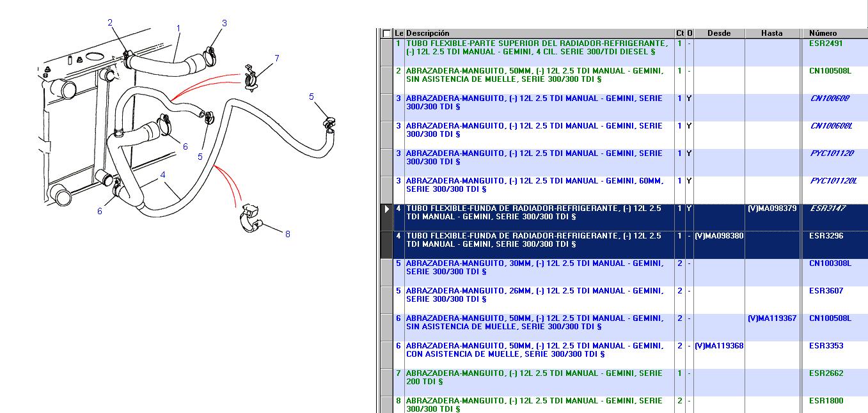
Task: Select callout number 2 in the diagram
Action: (x=110, y=22)
